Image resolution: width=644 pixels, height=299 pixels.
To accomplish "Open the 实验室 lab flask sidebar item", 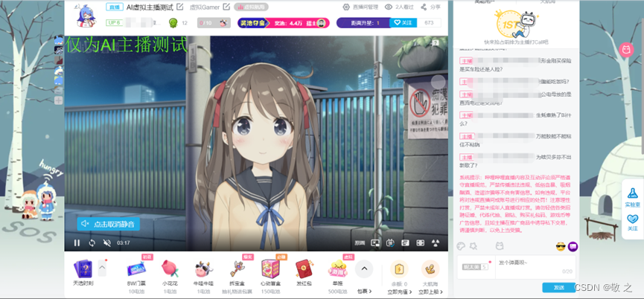I will (x=633, y=196).
